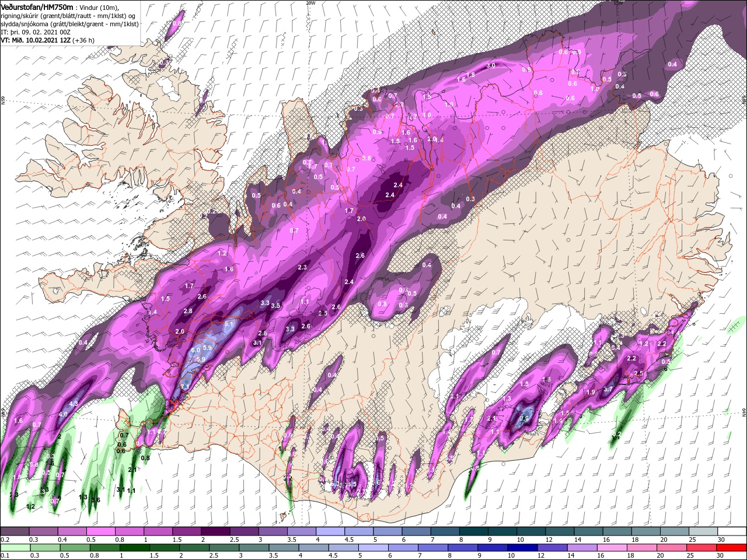747x560 pixels.
Task: Click the 4.0 value off southwest coast
Action: 63,415
